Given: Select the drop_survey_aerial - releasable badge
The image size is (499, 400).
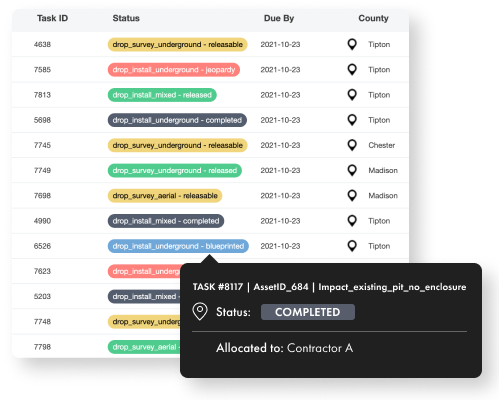Looking at the screenshot, I should pyautogui.click(x=165, y=196).
